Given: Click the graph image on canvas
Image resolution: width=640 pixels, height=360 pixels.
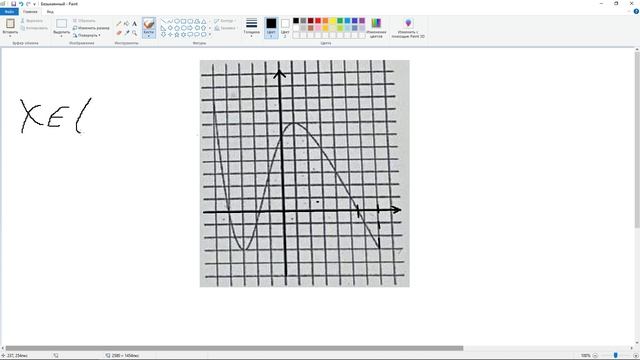Looking at the screenshot, I should point(304,173).
